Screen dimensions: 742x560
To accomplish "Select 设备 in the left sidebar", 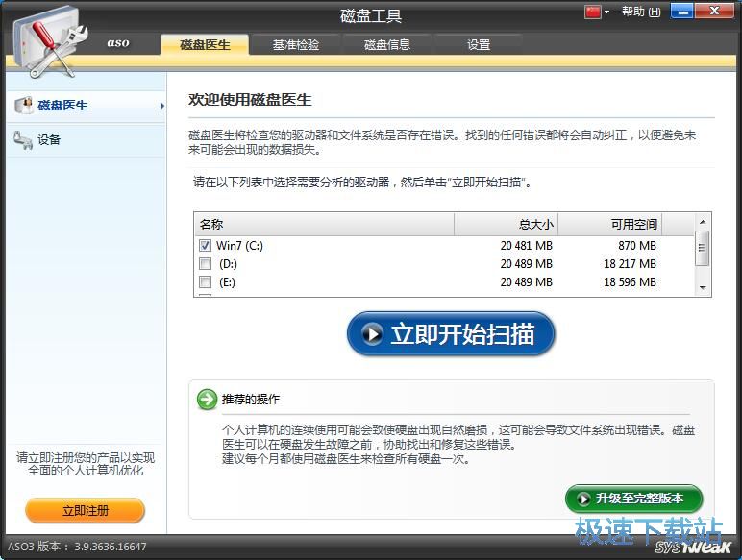I will 87,140.
